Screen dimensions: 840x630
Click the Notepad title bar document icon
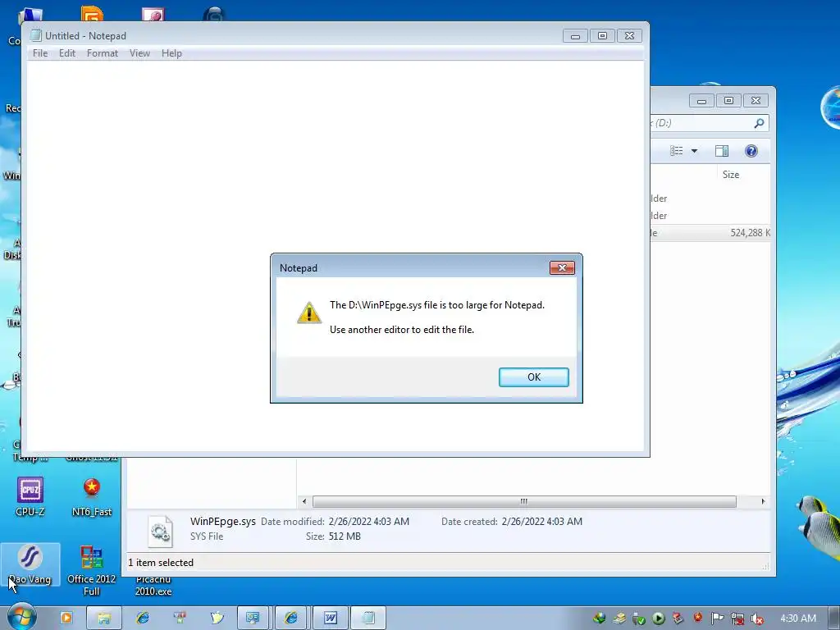[x=36, y=35]
